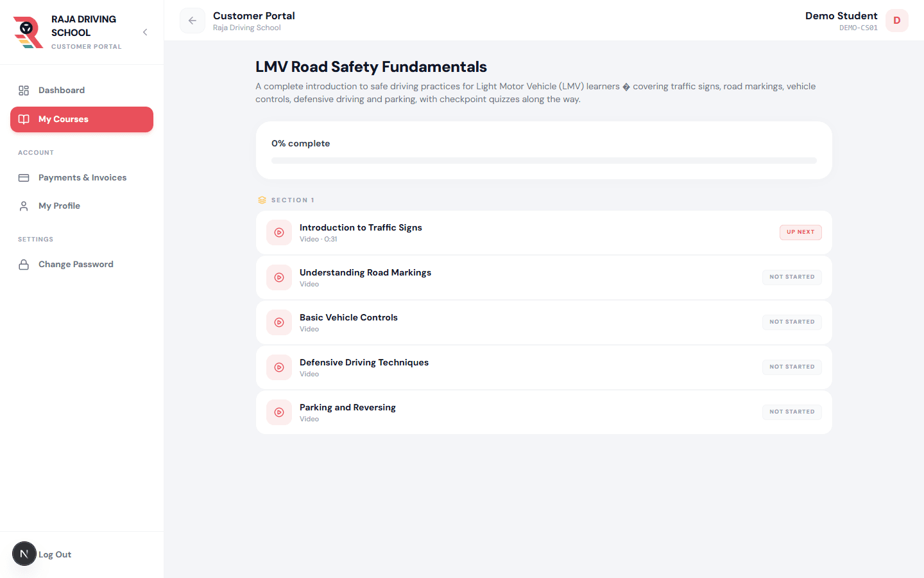Open Understanding Road Markings lesson

point(544,277)
